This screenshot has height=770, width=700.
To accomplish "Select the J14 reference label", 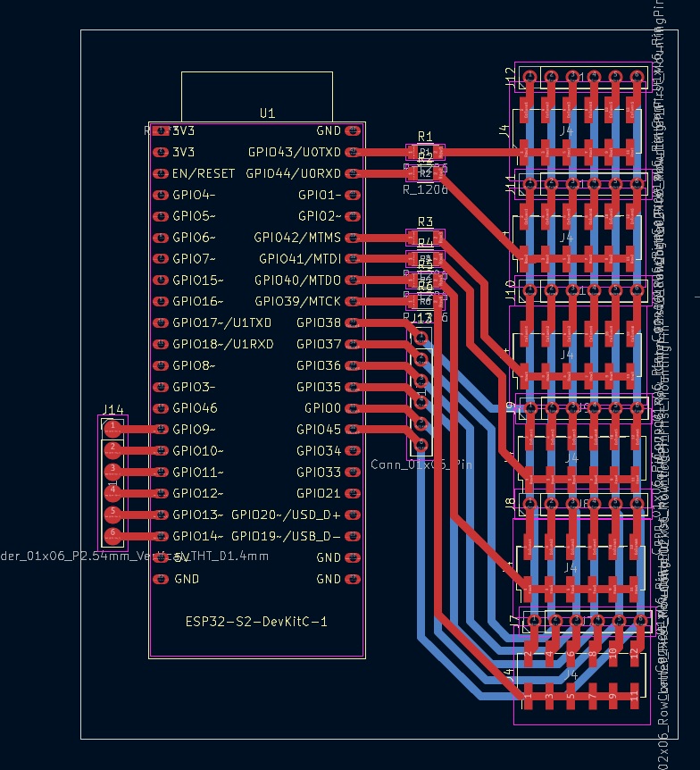I will pos(113,409).
